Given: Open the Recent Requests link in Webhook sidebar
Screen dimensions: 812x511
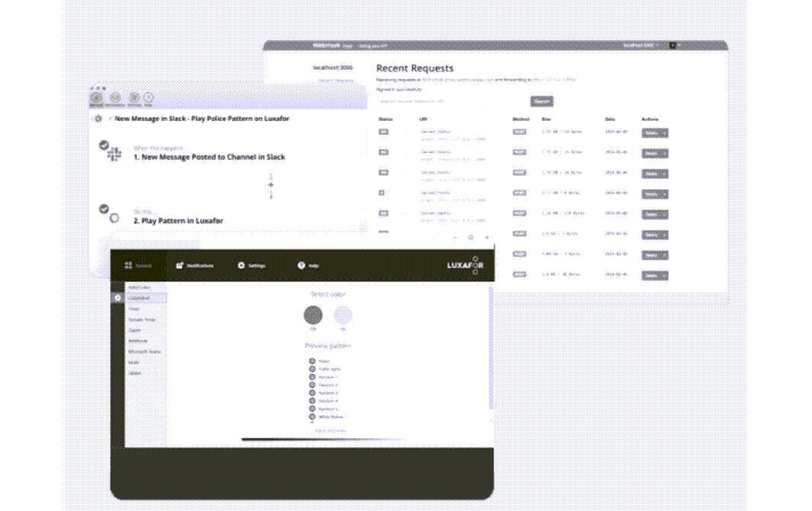Looking at the screenshot, I should point(336,81).
